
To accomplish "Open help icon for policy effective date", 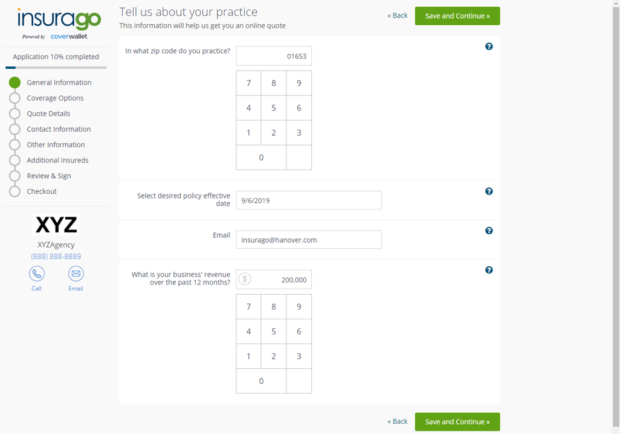I will coord(489,191).
